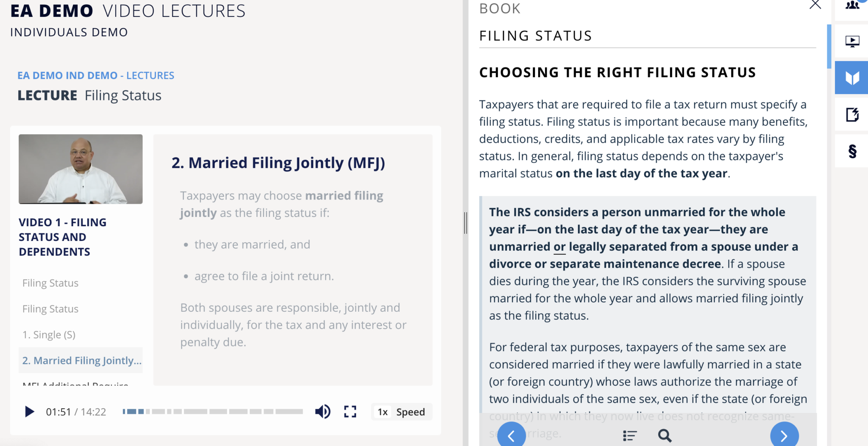Toggle fullscreen video mode

pyautogui.click(x=350, y=412)
